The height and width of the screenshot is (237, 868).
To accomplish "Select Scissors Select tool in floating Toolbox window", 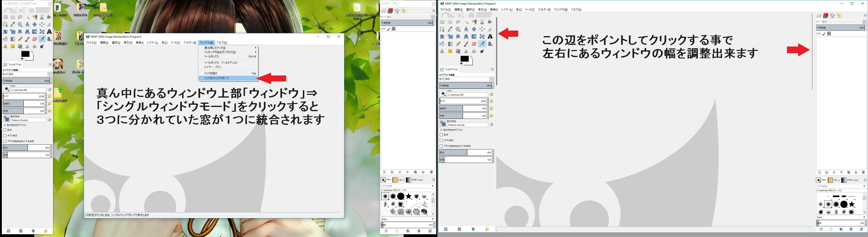I will [42, 17].
